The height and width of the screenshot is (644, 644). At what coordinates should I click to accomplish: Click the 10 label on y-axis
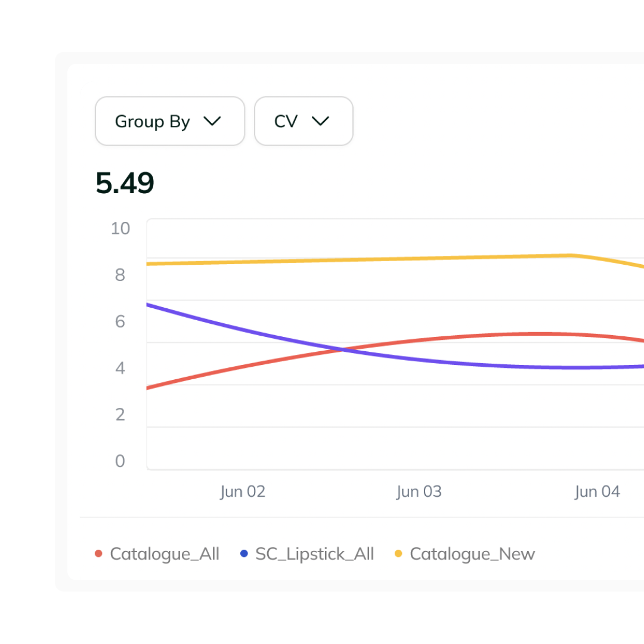tap(120, 228)
